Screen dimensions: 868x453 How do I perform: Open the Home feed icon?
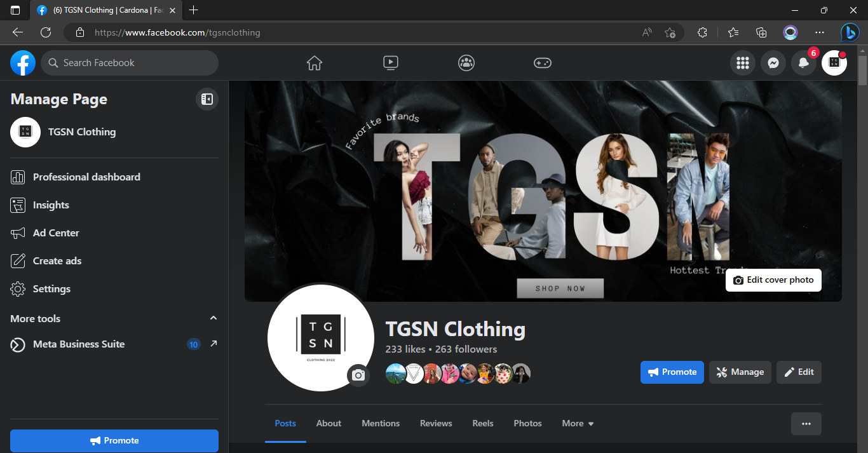pos(315,63)
